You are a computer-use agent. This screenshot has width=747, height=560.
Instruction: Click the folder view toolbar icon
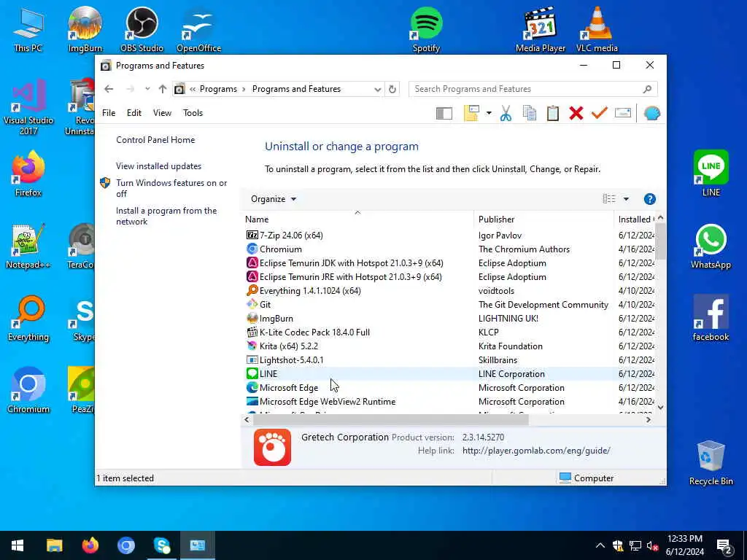tap(471, 113)
